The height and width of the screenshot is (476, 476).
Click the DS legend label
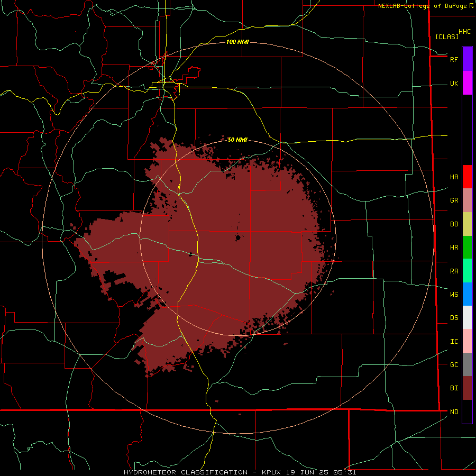[454, 318]
